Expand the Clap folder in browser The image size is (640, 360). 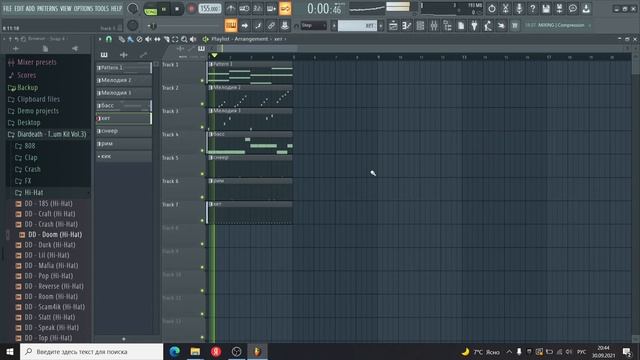31,158
